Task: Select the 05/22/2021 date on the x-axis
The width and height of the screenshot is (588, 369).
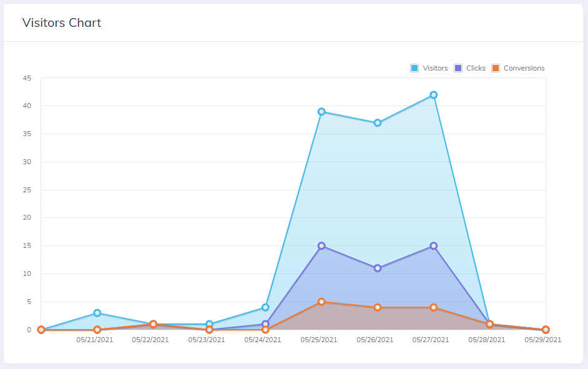Action: [x=150, y=340]
